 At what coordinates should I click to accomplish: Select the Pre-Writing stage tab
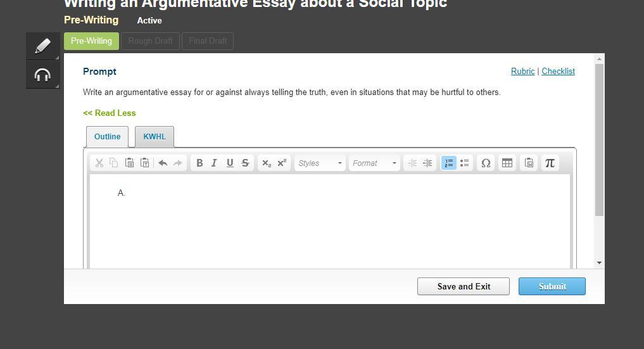click(x=91, y=41)
